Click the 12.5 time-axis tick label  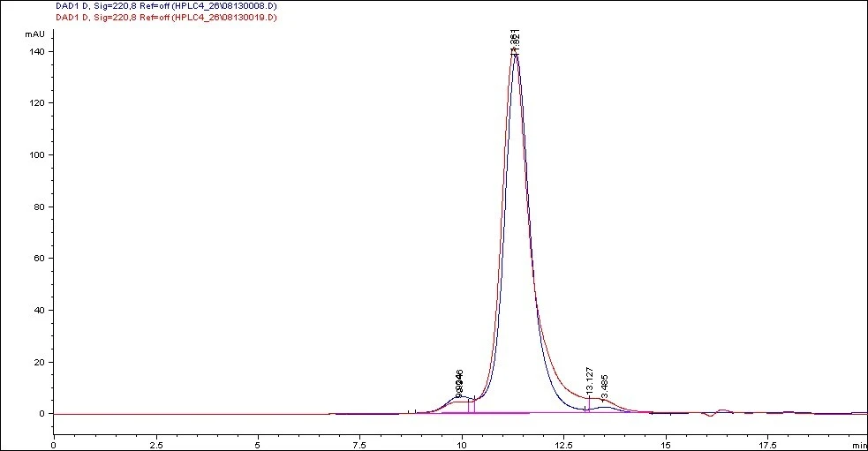point(564,445)
